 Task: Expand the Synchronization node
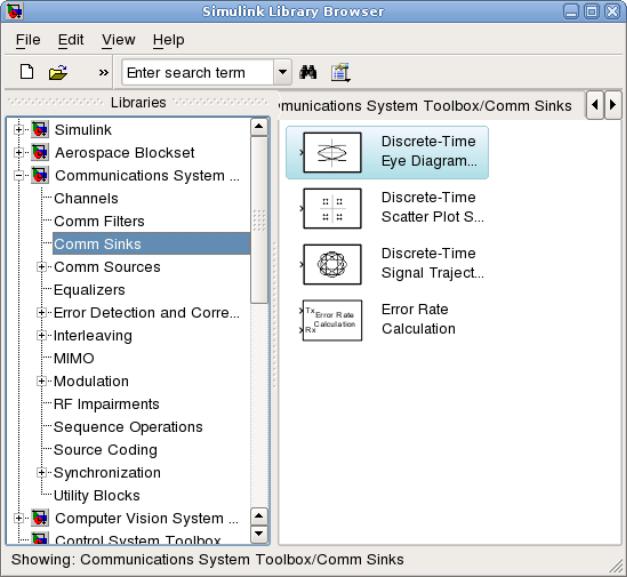point(41,472)
